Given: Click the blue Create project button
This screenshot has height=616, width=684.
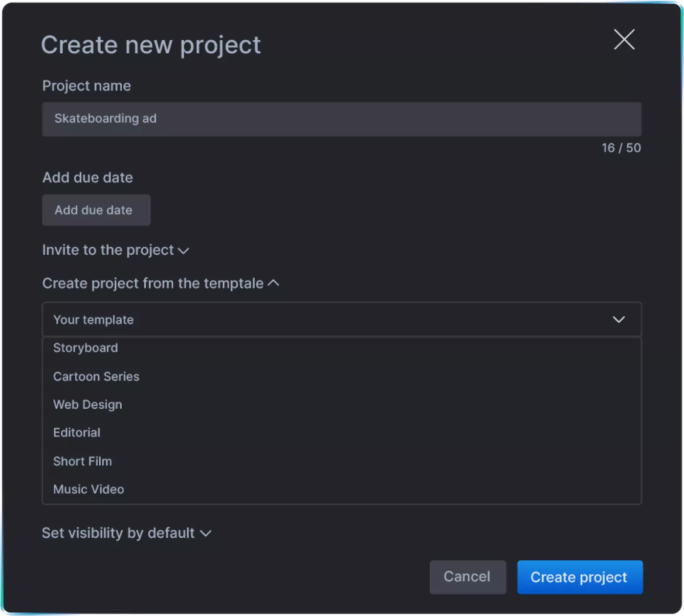Looking at the screenshot, I should [x=579, y=577].
